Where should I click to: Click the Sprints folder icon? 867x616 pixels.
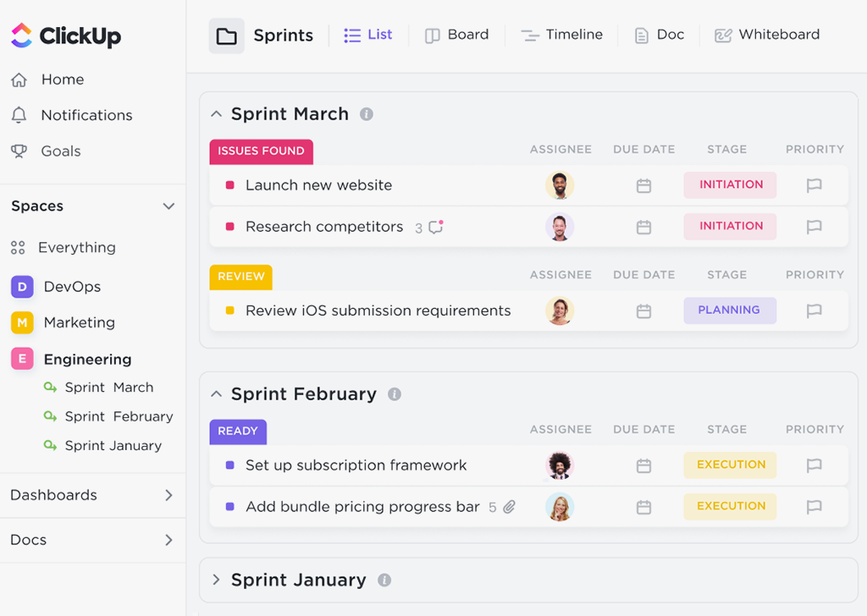tap(226, 36)
